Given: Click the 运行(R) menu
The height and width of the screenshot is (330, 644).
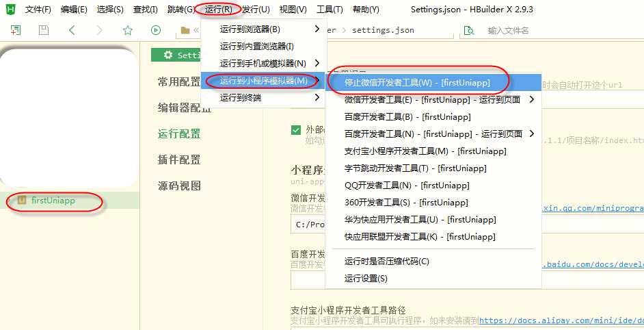Looking at the screenshot, I should (218, 10).
